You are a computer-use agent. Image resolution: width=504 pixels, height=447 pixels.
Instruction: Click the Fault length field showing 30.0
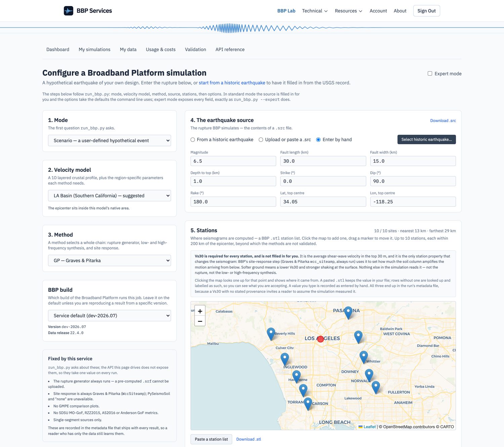[x=323, y=161]
